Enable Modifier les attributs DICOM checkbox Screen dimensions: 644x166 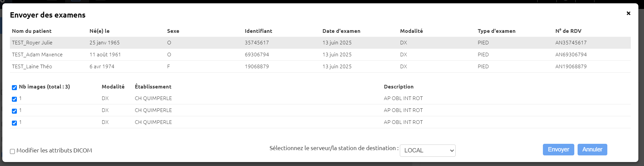(12, 151)
